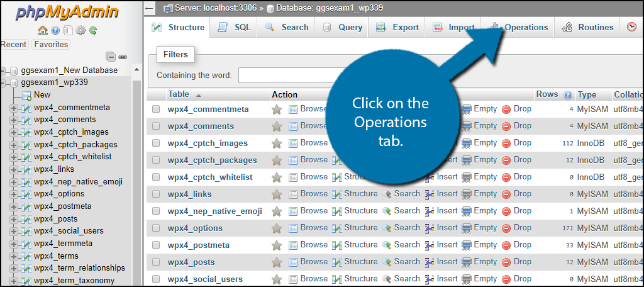Click table icon next to wpx4_links in the tree
644x287 pixels.
26,169
